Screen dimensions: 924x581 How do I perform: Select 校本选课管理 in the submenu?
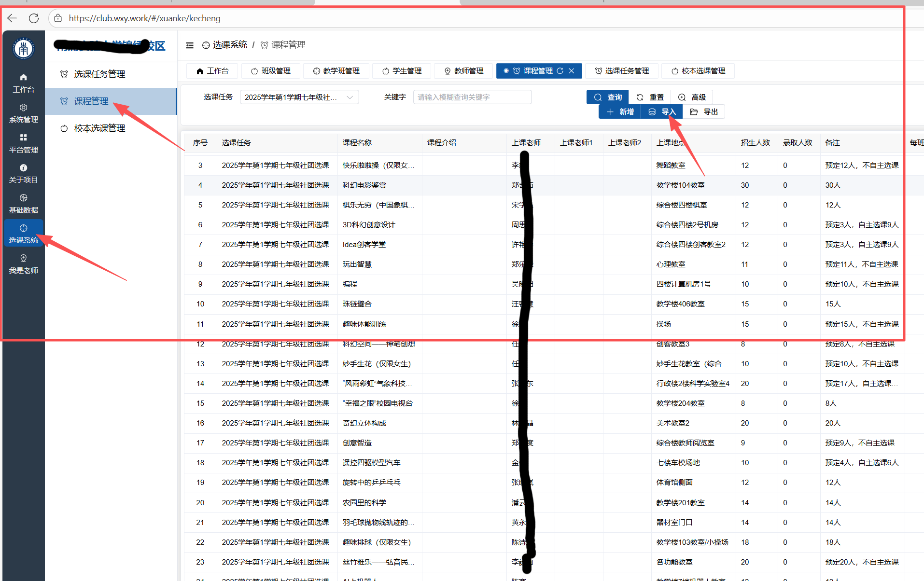(x=99, y=128)
